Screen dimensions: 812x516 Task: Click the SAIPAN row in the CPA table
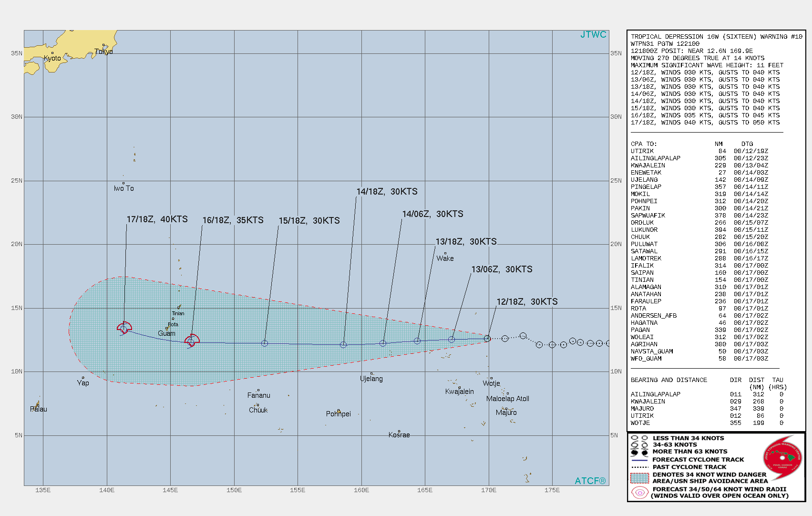click(699, 273)
